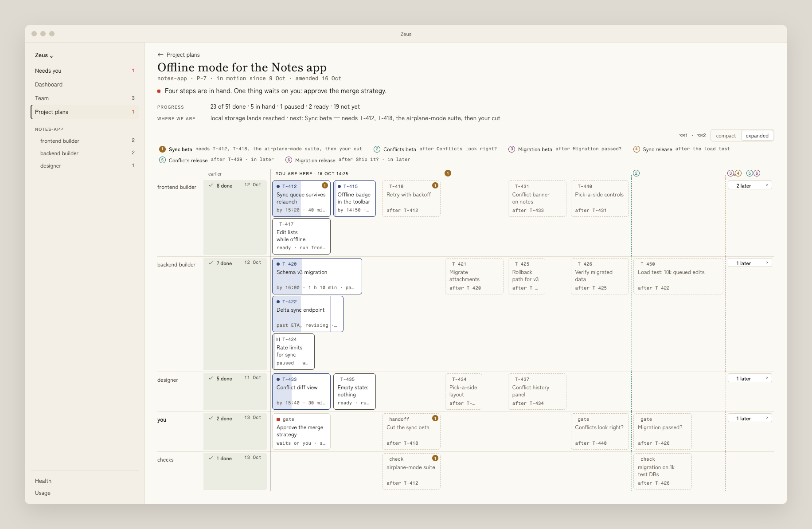
Task: Click timeline marker 1 above the Sync beta line
Action: point(448,173)
